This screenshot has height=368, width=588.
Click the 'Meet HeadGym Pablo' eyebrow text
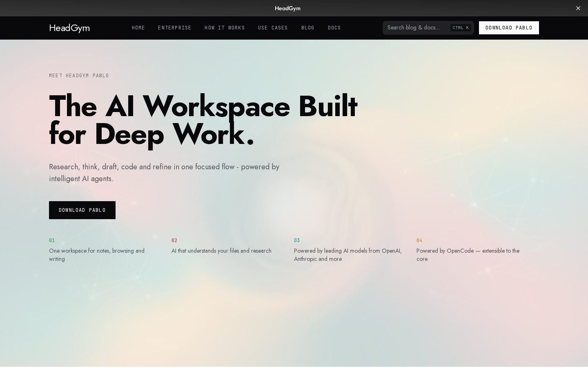pyautogui.click(x=79, y=76)
